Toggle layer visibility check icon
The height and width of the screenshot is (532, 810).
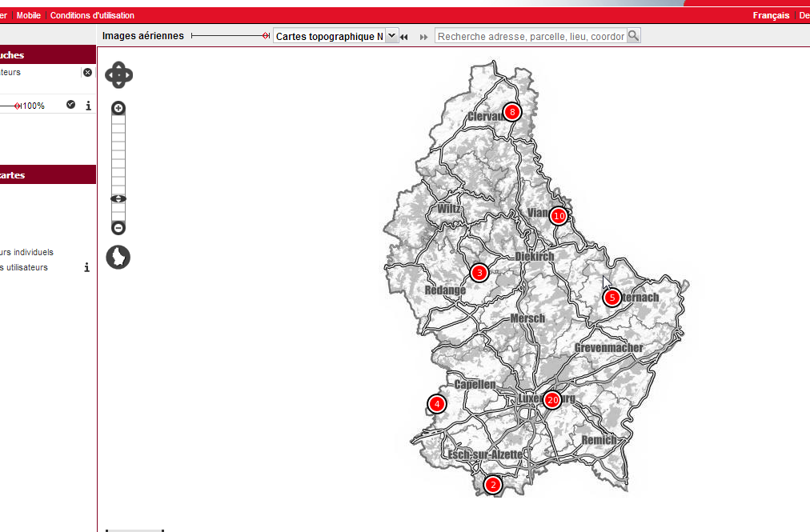70,105
